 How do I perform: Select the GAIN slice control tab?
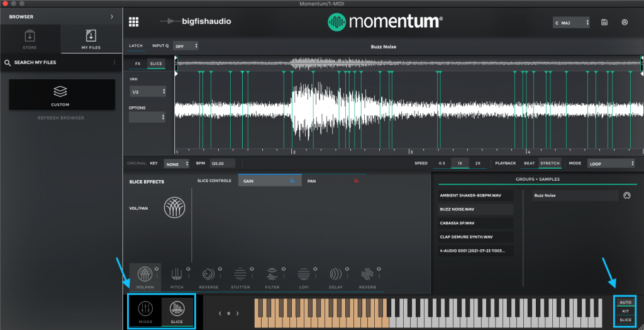coord(269,181)
